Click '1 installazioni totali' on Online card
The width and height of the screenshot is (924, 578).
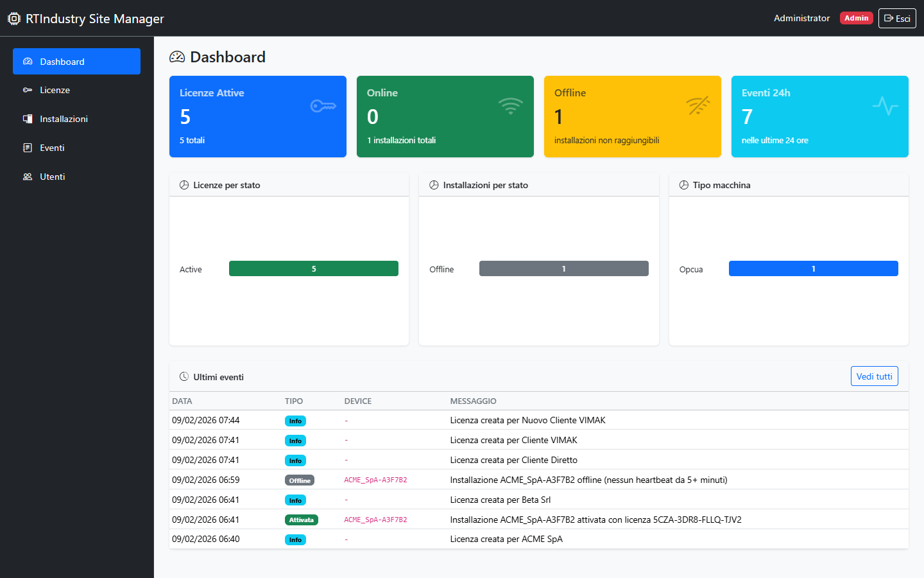click(402, 140)
